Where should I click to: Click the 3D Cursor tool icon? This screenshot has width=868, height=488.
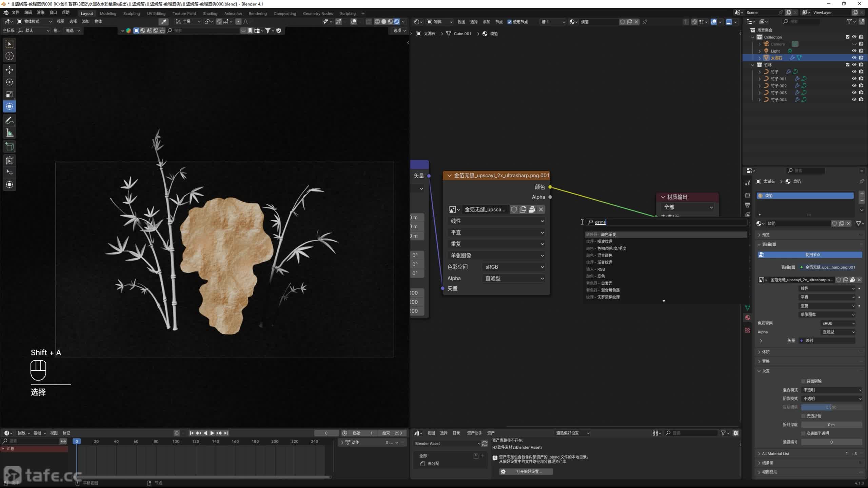click(x=9, y=56)
